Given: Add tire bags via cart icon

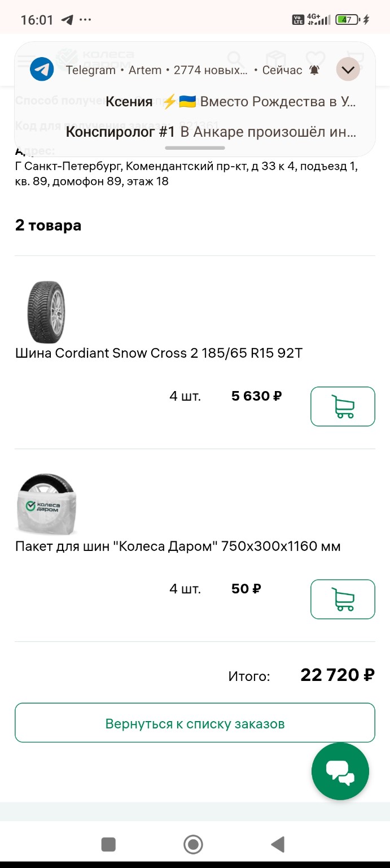Looking at the screenshot, I should [343, 600].
